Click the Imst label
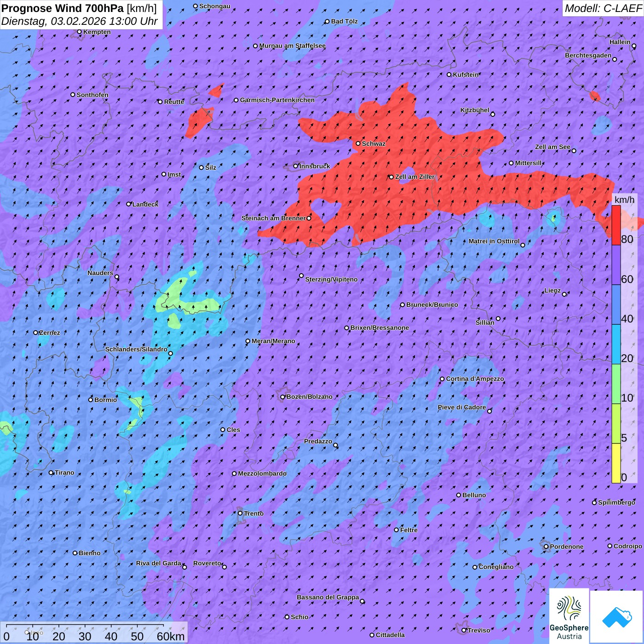The image size is (644, 644). click(x=174, y=174)
